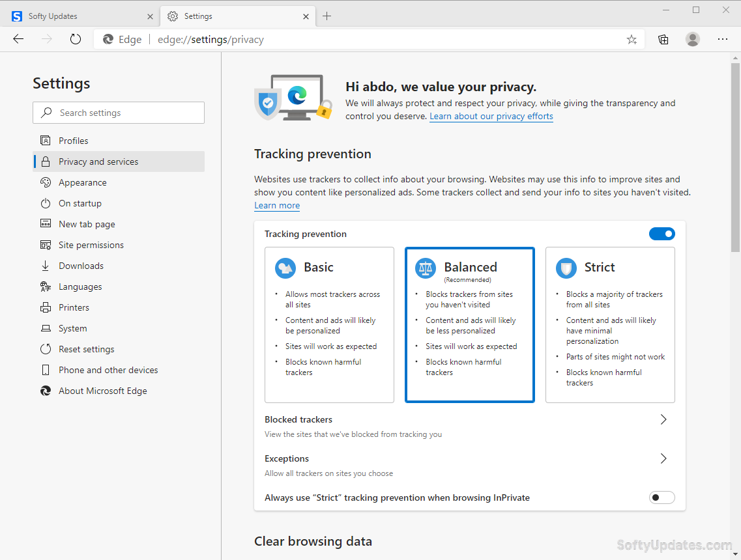Click the search magnifier icon in settings
The width and height of the screenshot is (741, 560).
tap(46, 113)
